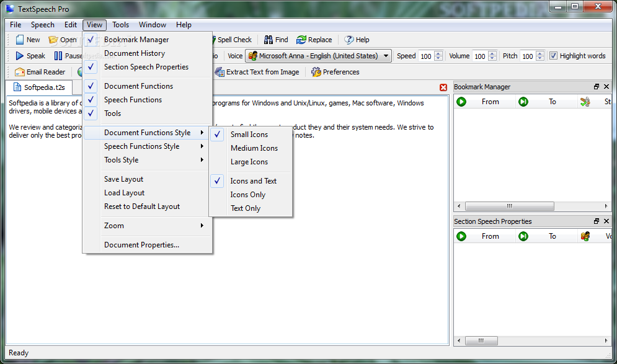Click the Pause icon in speech toolbar
Image resolution: width=617 pixels, height=364 pixels.
(x=58, y=56)
